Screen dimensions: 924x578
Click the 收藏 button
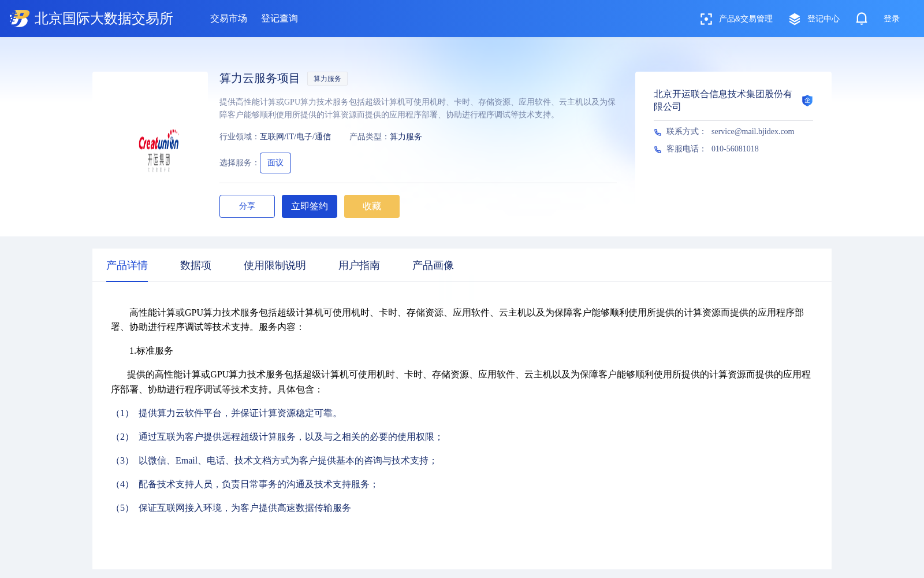click(372, 206)
